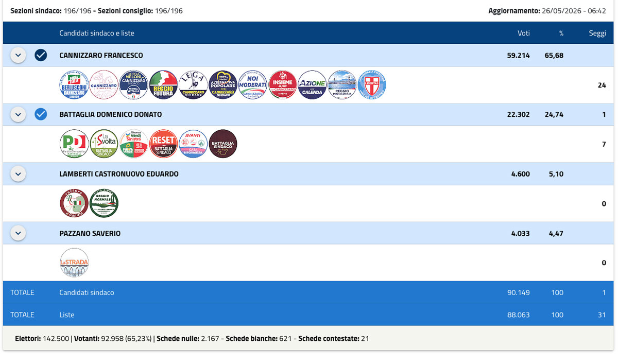Select the PD Partito Democratico logo
618x364 pixels.
point(74,144)
